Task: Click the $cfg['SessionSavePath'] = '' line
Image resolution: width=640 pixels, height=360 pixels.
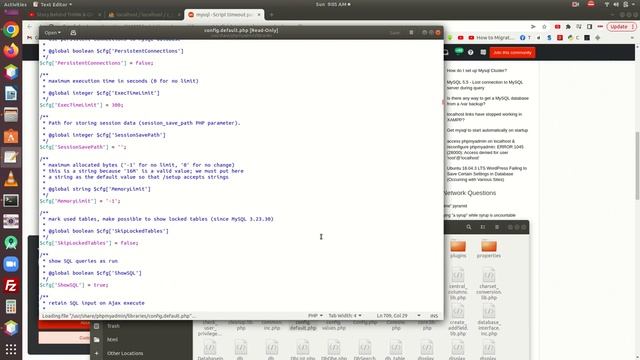Action: click(x=83, y=147)
